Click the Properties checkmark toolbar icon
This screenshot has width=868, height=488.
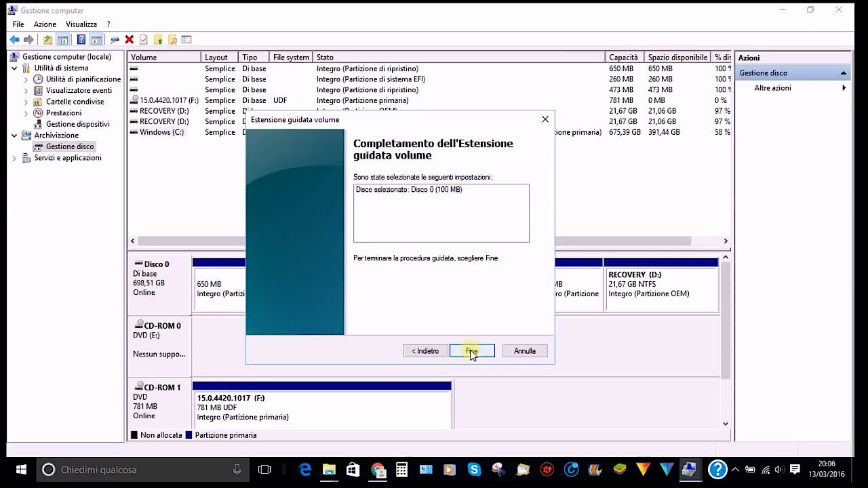(143, 40)
